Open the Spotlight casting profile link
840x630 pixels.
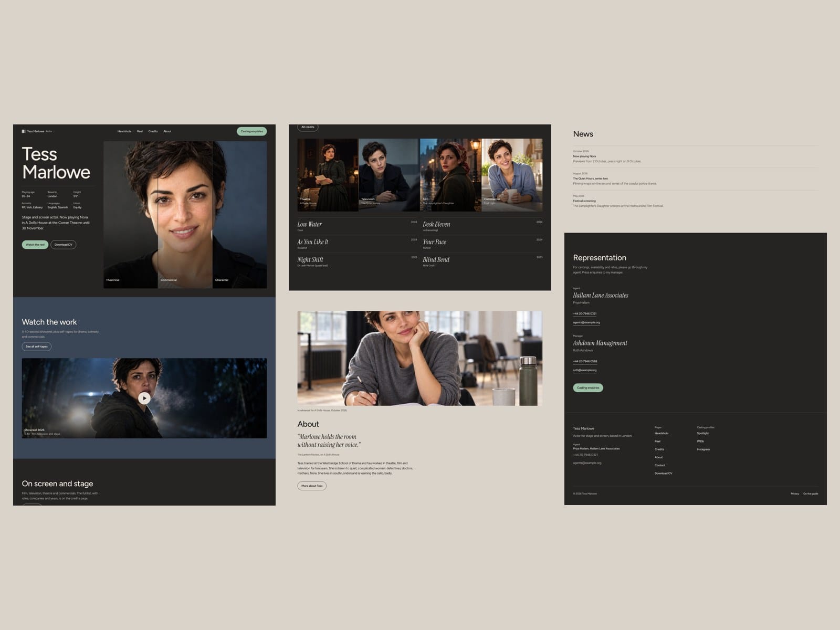703,433
